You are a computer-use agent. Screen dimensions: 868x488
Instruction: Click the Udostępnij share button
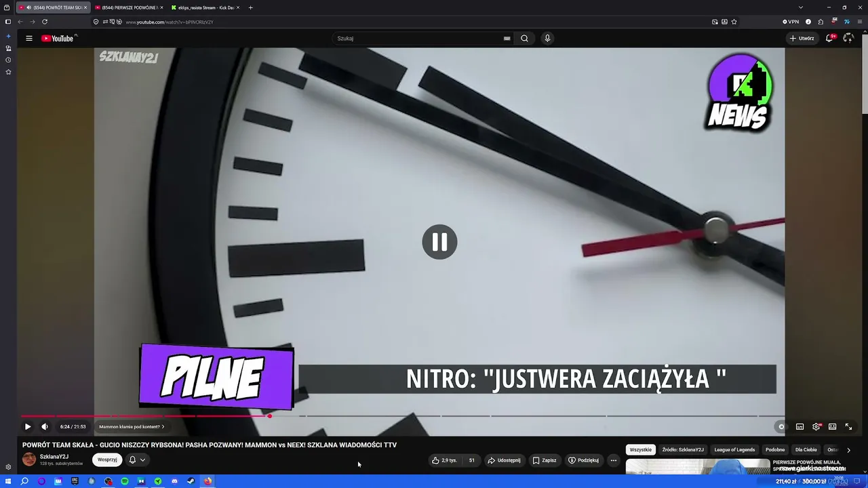pos(504,460)
